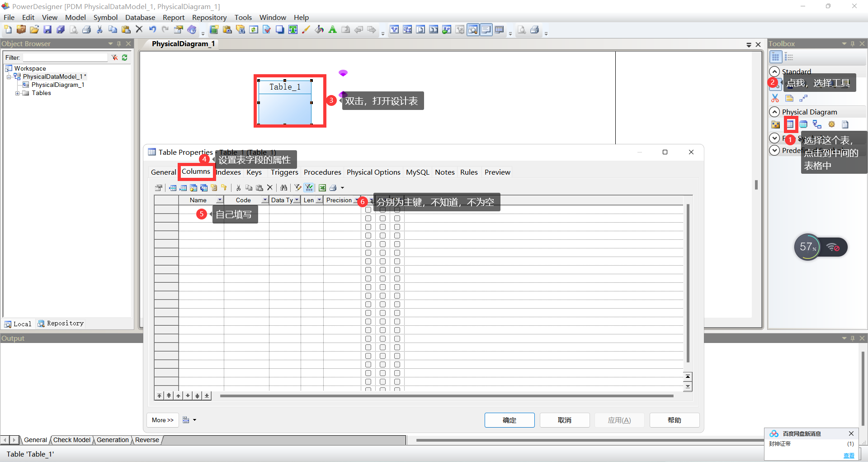868x462 pixels.
Task: Click the 确定 button
Action: click(x=509, y=420)
